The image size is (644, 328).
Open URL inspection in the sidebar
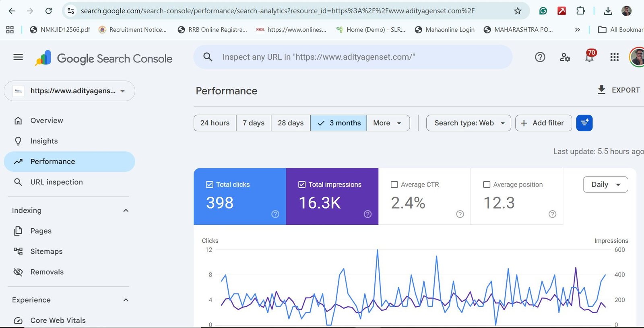(69, 182)
